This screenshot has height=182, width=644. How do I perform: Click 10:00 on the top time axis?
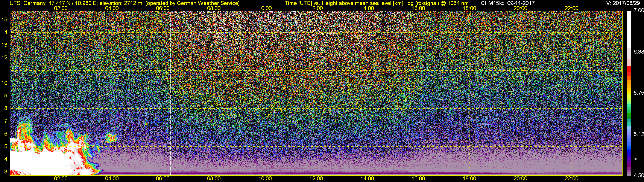265,8
